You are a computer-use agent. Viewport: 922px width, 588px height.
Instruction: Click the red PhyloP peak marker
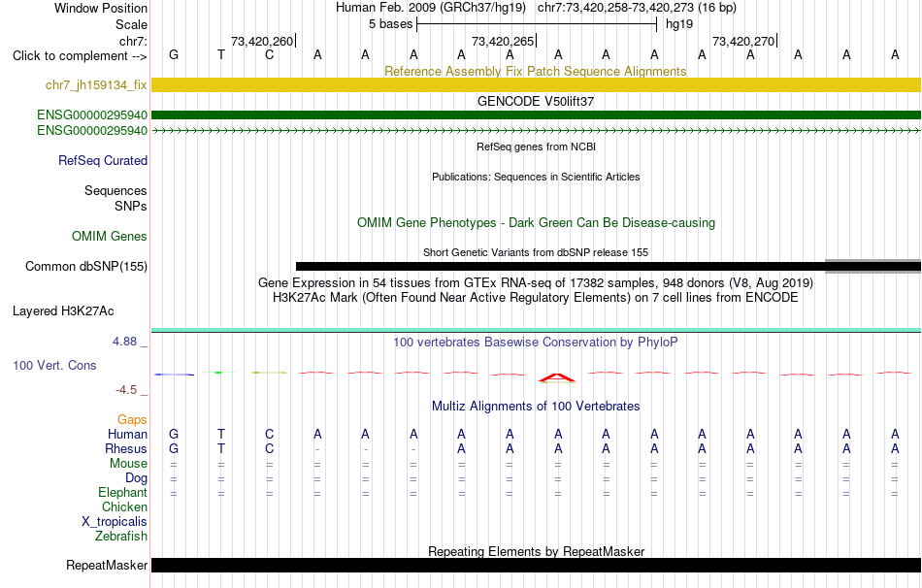(x=557, y=377)
